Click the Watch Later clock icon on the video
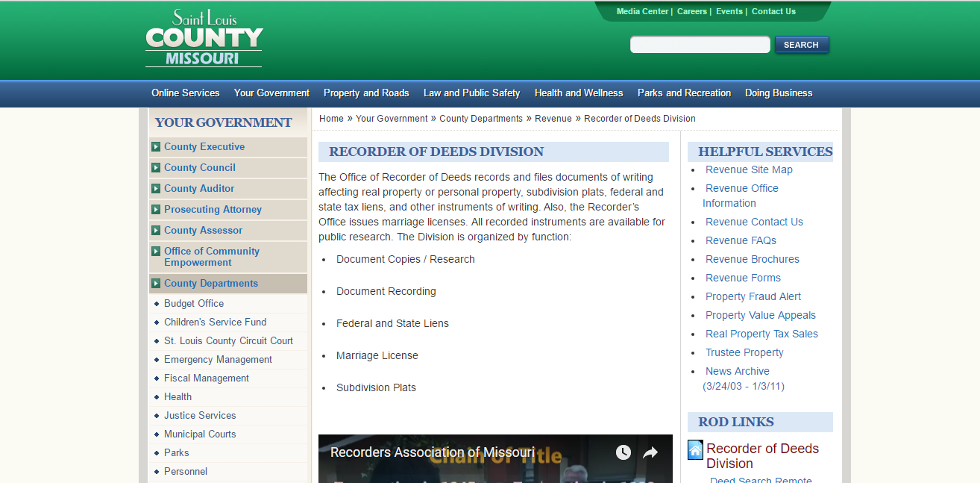The width and height of the screenshot is (980, 483). pyautogui.click(x=623, y=452)
